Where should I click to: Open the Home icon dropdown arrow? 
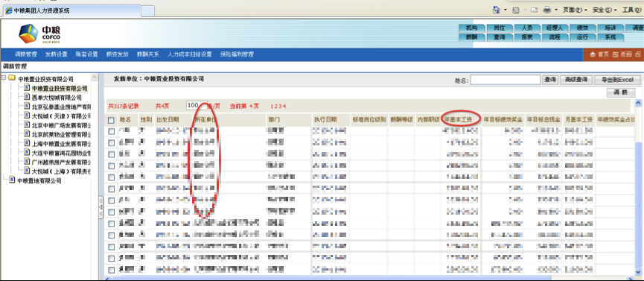(x=506, y=10)
